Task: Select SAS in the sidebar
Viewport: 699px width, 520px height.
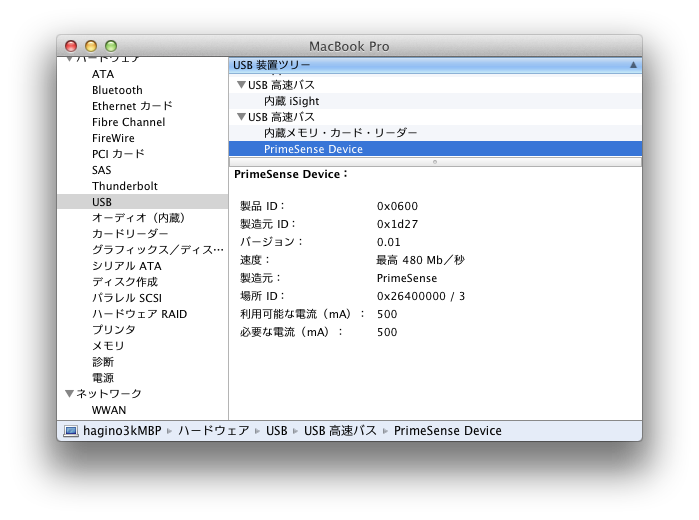Action: coord(102,170)
